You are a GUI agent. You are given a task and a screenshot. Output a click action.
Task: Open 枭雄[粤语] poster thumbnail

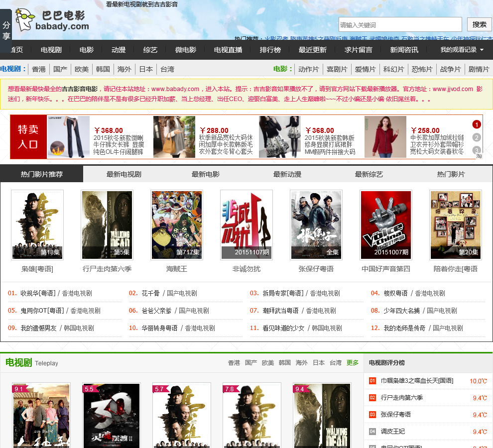pos(37,225)
